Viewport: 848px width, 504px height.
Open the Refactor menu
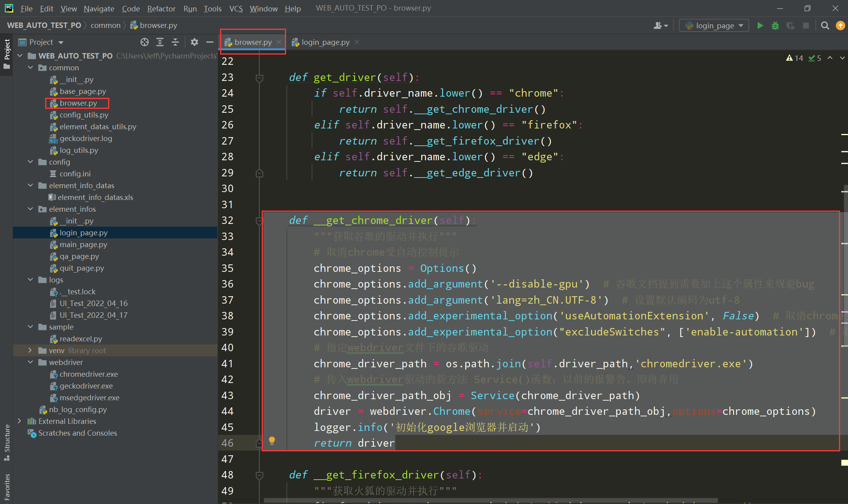[161, 8]
